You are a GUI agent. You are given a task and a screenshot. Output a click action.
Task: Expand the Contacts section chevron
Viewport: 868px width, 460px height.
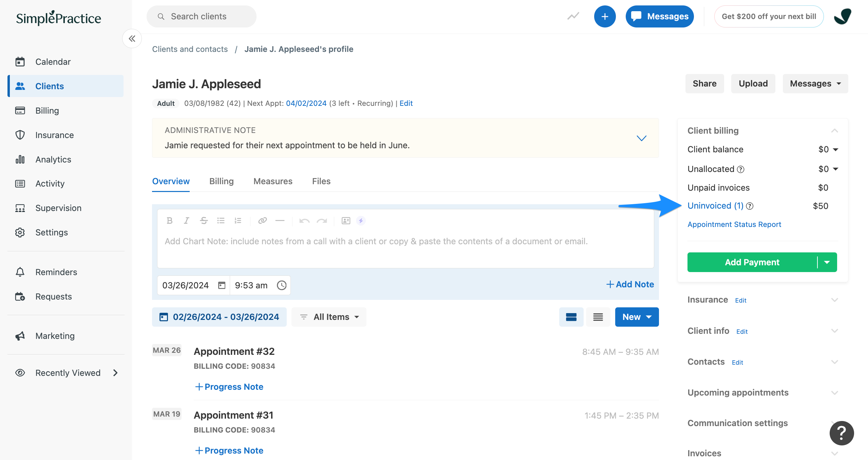pos(834,362)
